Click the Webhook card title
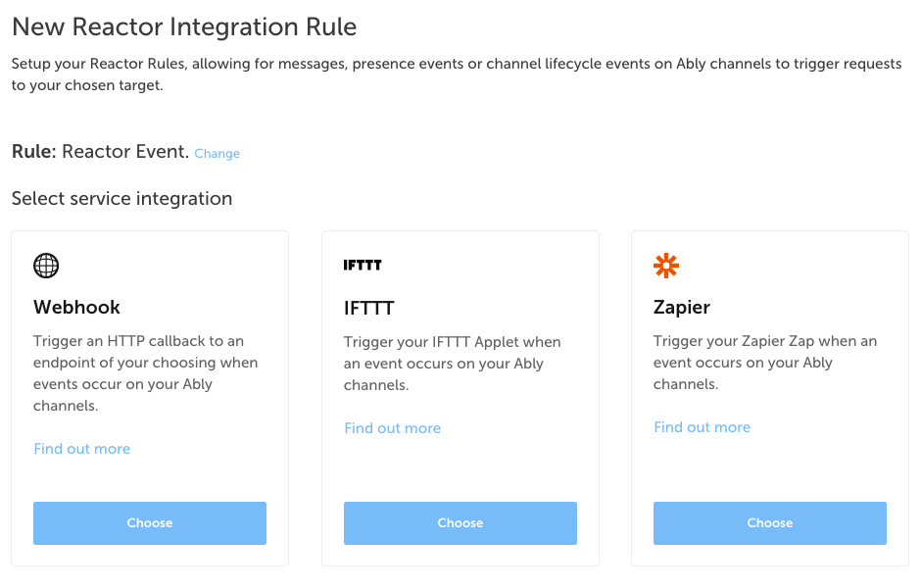The height and width of the screenshot is (588, 921). click(x=76, y=307)
